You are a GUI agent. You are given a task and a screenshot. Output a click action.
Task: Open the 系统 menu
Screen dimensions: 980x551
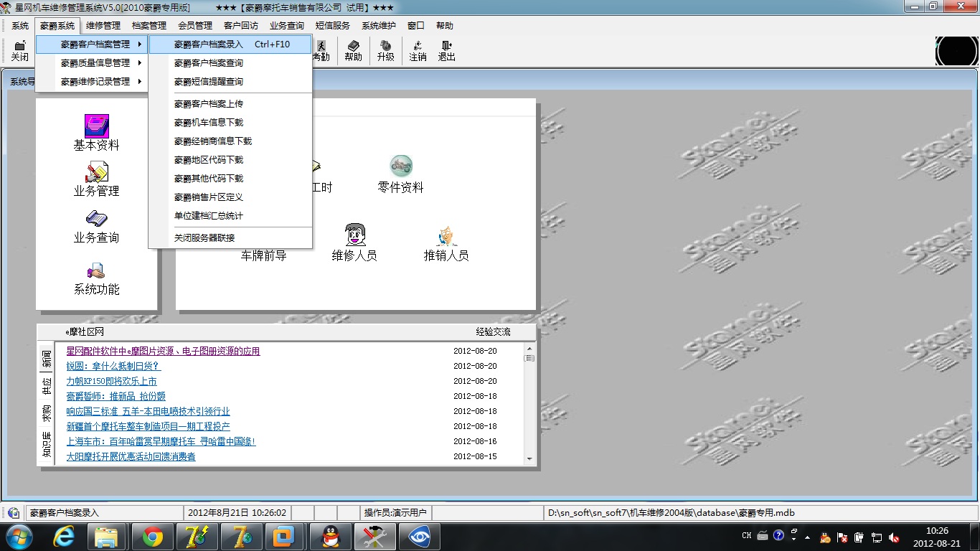point(20,25)
